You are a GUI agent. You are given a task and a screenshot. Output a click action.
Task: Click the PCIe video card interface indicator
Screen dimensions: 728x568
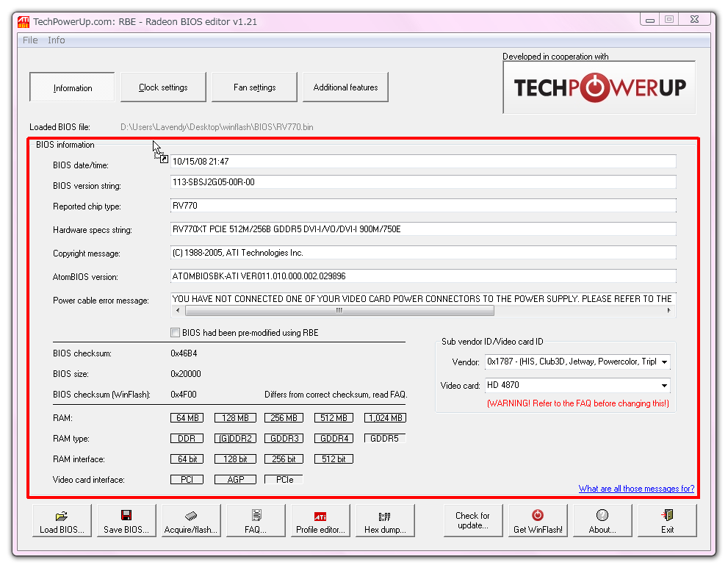pyautogui.click(x=284, y=479)
